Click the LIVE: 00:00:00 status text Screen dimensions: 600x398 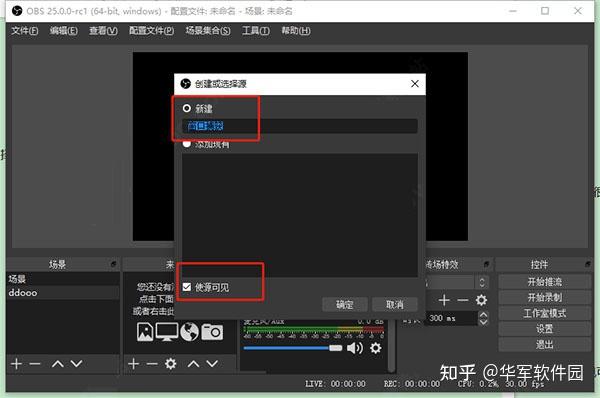[335, 383]
